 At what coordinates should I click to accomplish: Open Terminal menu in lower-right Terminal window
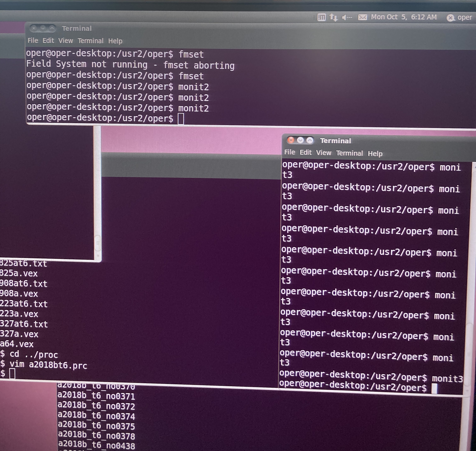pos(349,153)
